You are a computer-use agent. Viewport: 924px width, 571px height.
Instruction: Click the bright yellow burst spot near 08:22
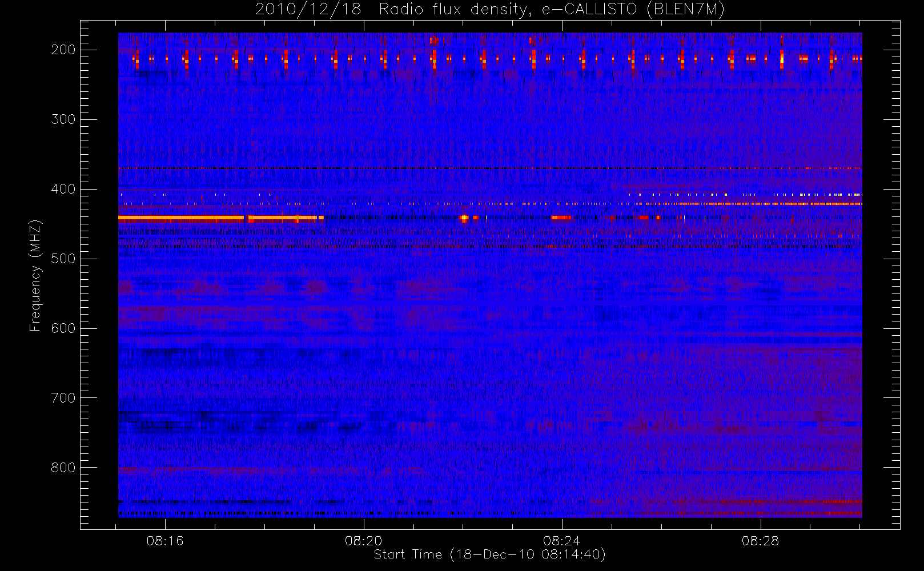click(464, 218)
